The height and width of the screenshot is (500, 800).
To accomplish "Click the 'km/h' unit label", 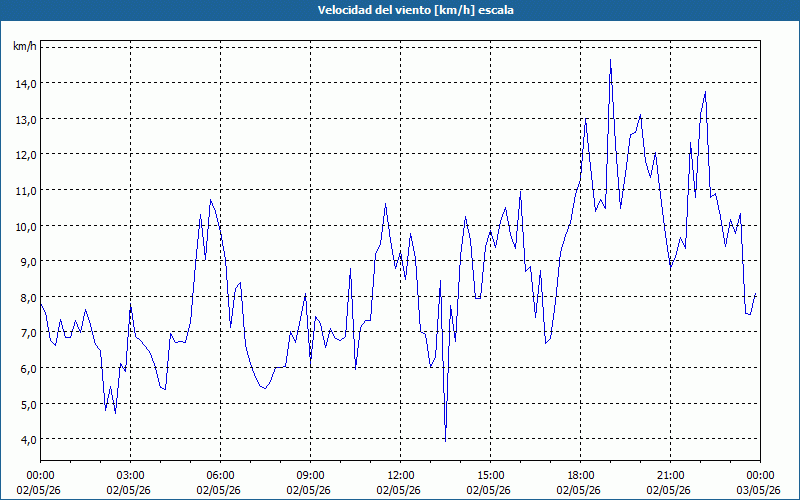I will [25, 47].
